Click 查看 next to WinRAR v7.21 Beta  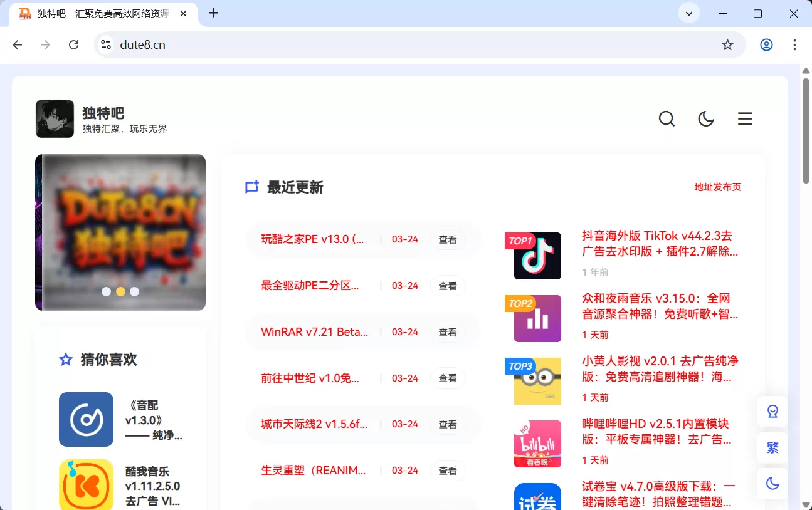point(448,331)
